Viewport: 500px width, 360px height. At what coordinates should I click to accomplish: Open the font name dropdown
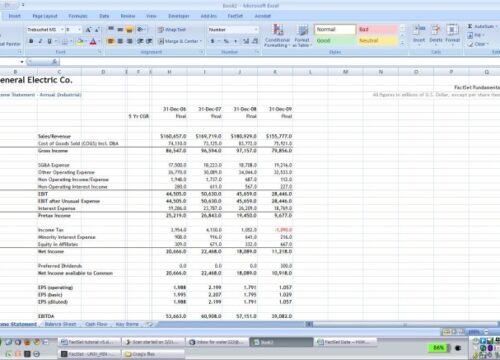coord(62,30)
